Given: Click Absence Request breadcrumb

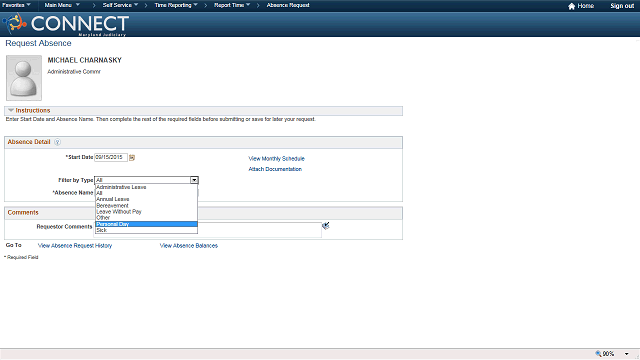Looking at the screenshot, I should (x=288, y=5).
